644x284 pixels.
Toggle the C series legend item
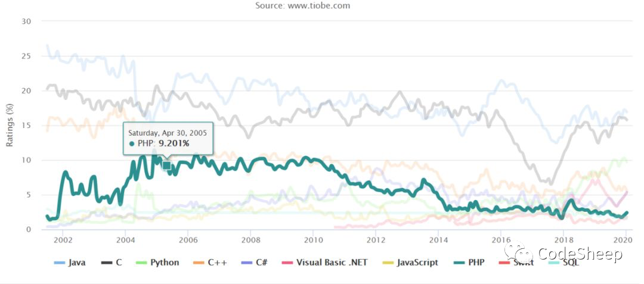[112, 263]
